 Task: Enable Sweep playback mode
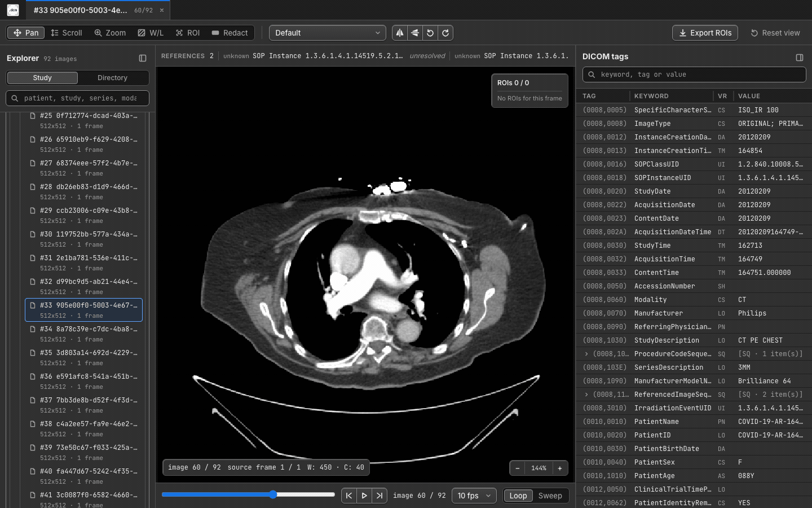coord(550,496)
